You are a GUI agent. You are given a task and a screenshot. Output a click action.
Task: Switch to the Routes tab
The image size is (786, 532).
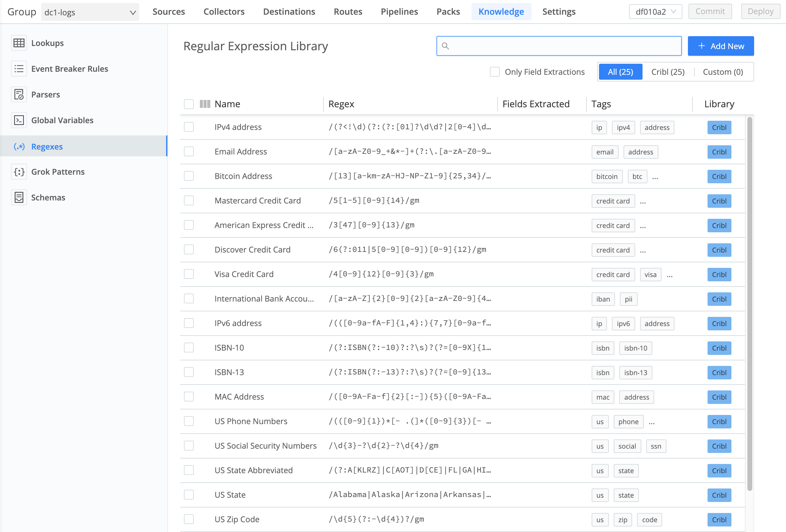tap(348, 12)
